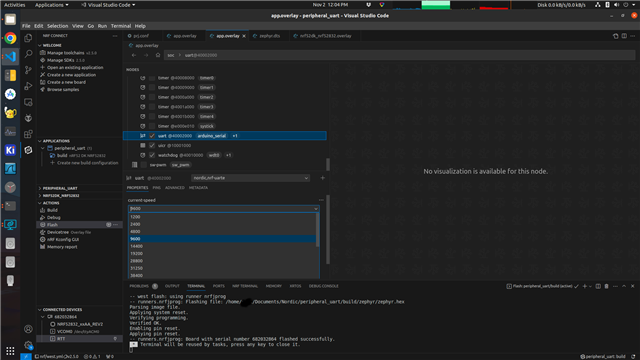Add a new terminal with plus icon
640x360 pixels.
point(584,286)
